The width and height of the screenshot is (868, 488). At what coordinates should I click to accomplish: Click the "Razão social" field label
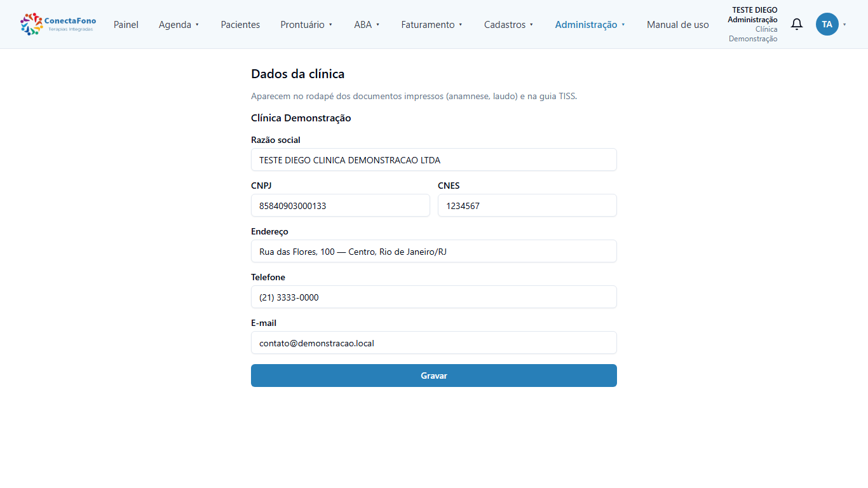276,140
